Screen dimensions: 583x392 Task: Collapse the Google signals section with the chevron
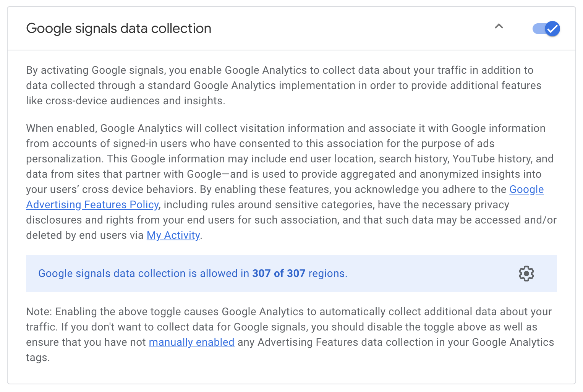click(x=499, y=26)
